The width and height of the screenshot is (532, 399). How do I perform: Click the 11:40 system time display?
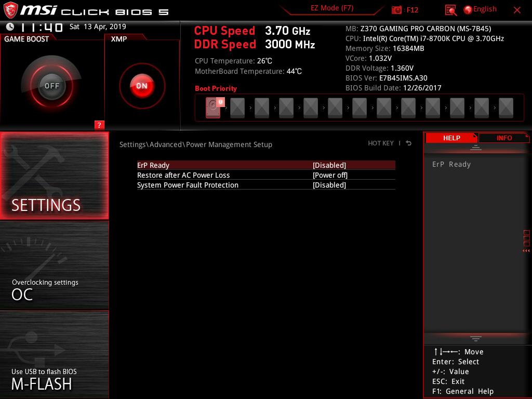pos(42,27)
